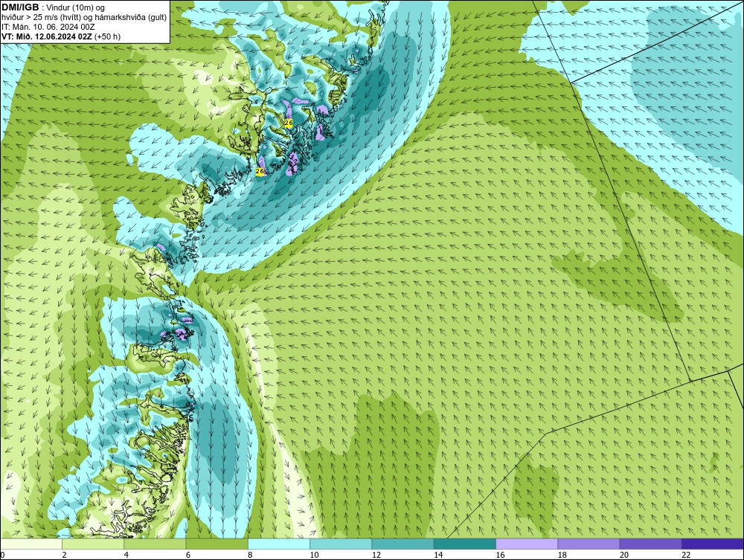Click the 'IT: Mán. 10. 06. 2024 00Z' line
The image size is (744, 560).
pos(48,27)
